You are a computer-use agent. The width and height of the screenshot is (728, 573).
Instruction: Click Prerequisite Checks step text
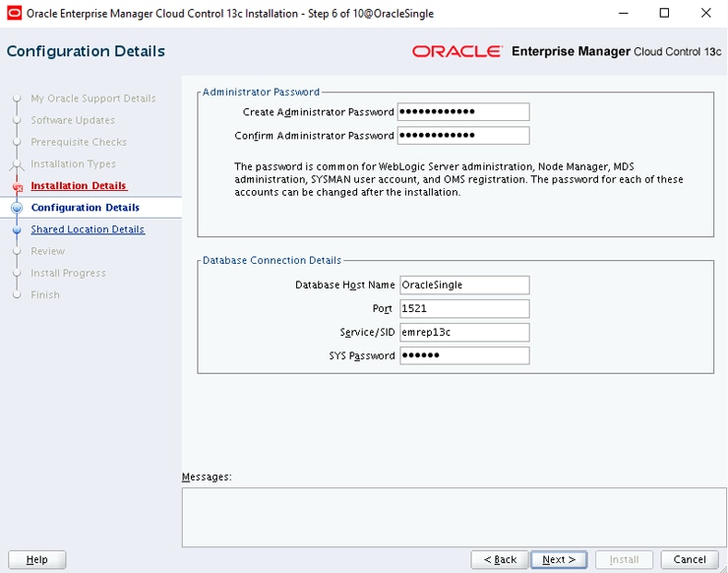click(79, 142)
